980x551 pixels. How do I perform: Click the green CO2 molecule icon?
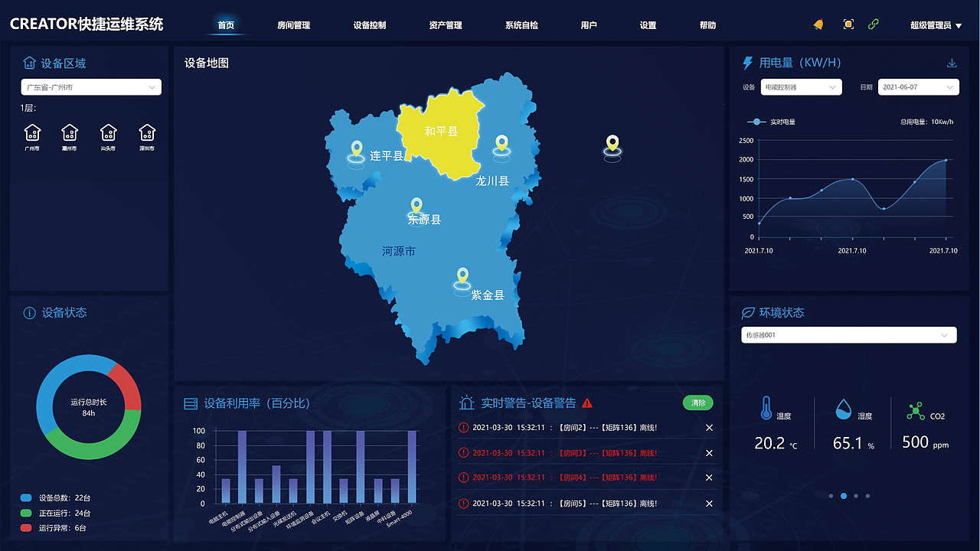pos(915,411)
